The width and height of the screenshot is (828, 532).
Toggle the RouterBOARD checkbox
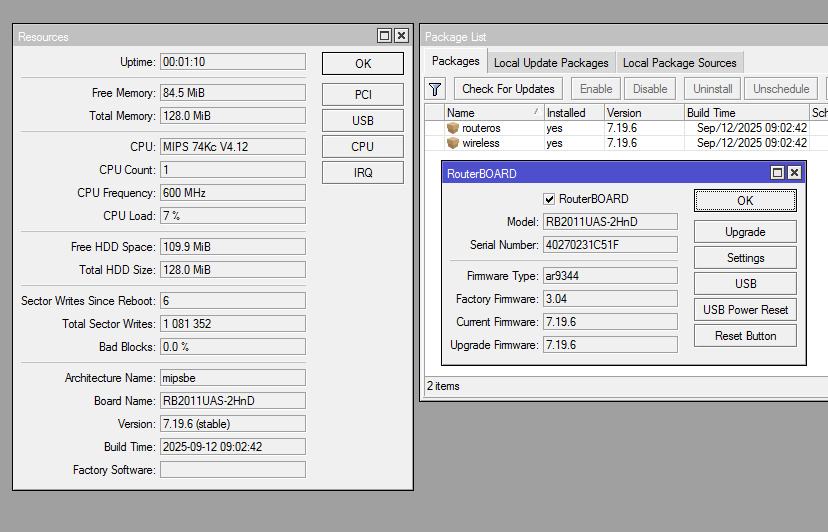point(549,199)
